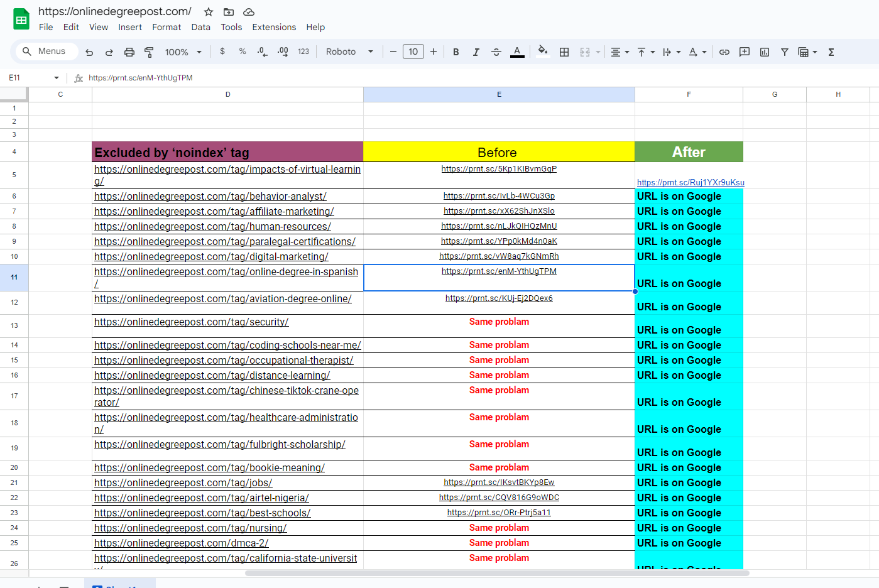This screenshot has height=588, width=879.
Task: Toggle bold formatting
Action: tap(456, 52)
